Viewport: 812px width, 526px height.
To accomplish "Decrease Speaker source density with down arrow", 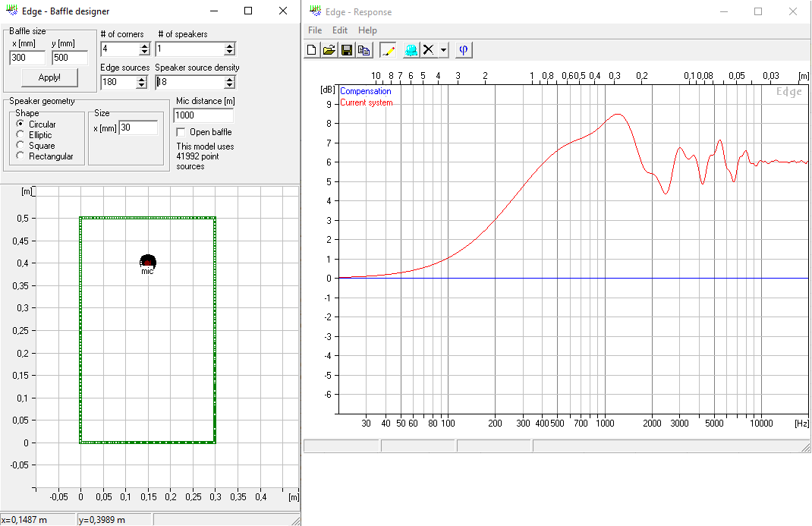I will pos(229,86).
